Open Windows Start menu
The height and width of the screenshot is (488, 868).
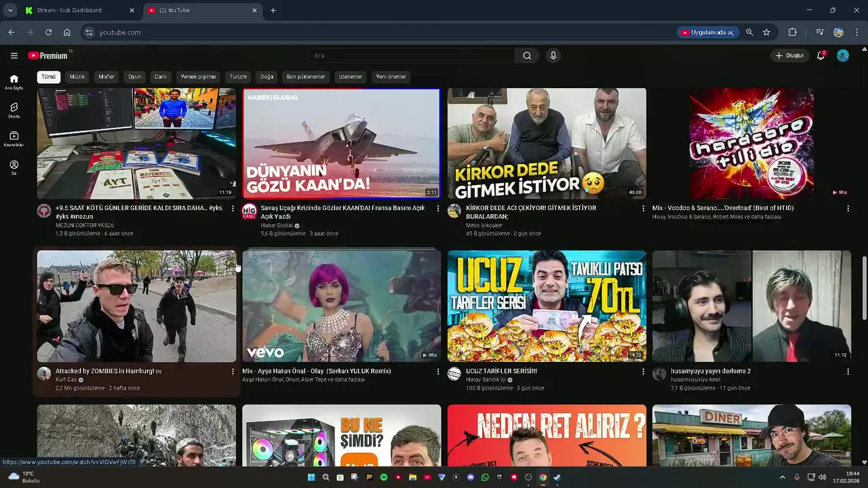click(311, 477)
